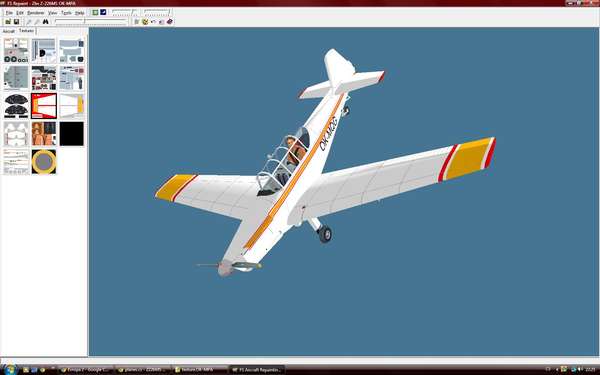The height and width of the screenshot is (375, 600).
Task: Click the rightmost purple toolbar icon
Action: [x=170, y=22]
